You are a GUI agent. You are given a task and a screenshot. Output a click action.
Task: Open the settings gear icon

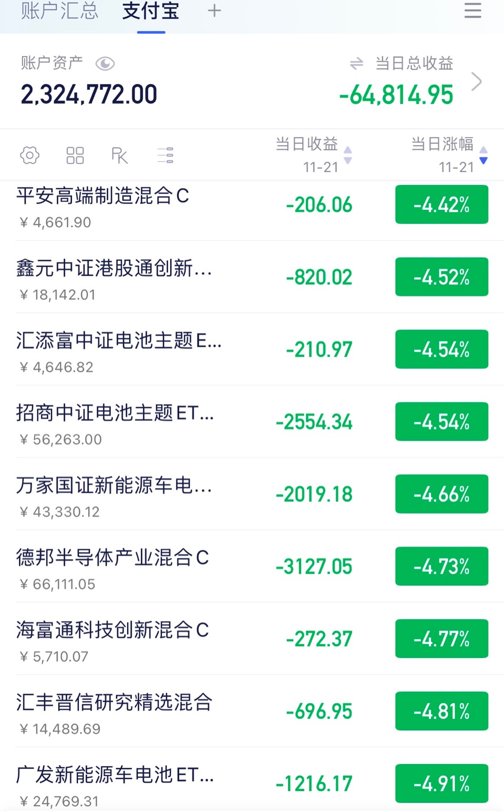(x=30, y=155)
